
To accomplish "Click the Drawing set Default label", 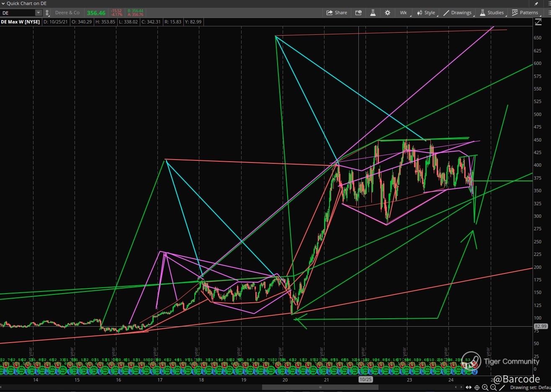I will pyautogui.click(x=530, y=387).
